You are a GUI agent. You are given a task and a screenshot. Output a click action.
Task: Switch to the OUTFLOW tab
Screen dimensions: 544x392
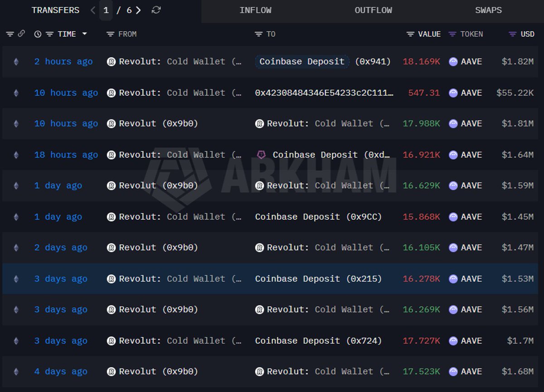click(x=374, y=10)
